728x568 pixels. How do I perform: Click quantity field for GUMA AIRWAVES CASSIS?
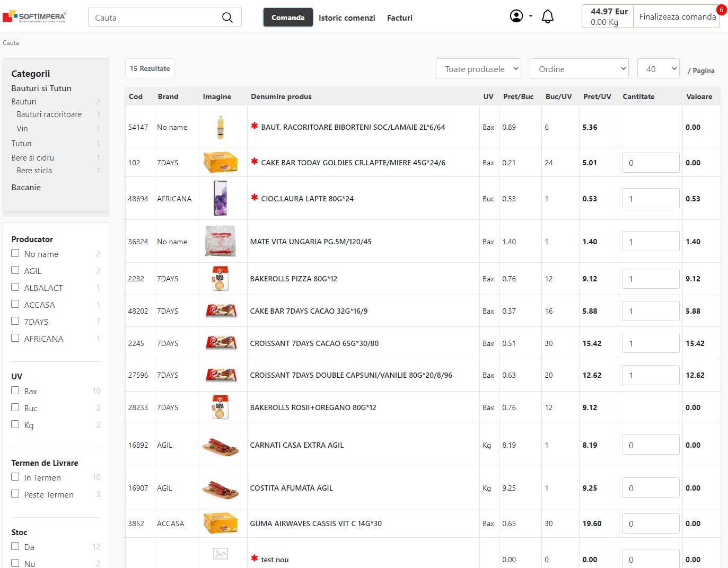(x=651, y=523)
